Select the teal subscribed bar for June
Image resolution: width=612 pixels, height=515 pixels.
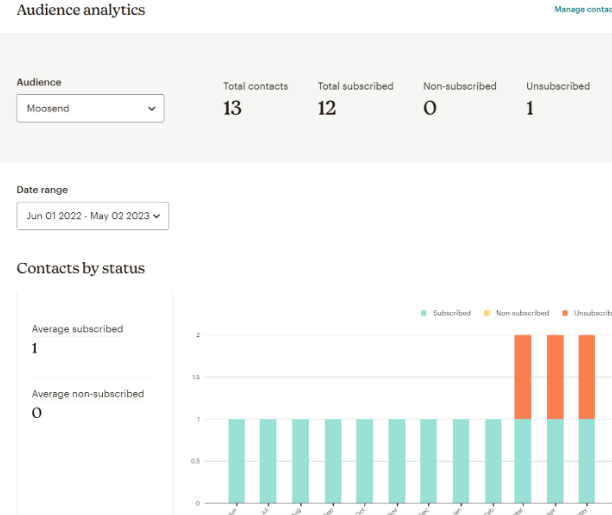click(236, 460)
